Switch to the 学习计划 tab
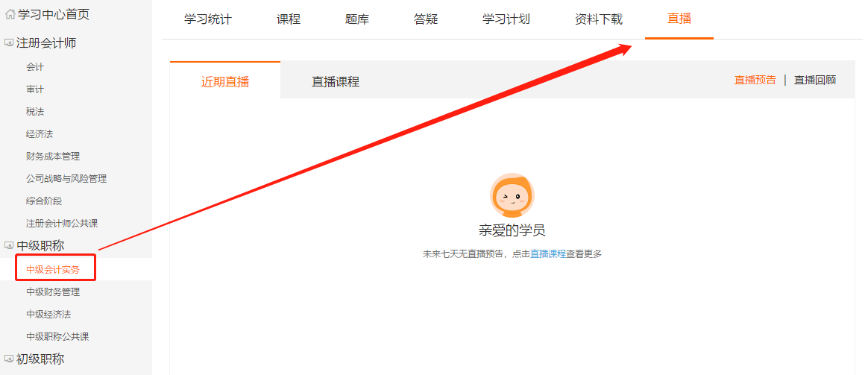Viewport: 868px width, 375px height. tap(506, 19)
